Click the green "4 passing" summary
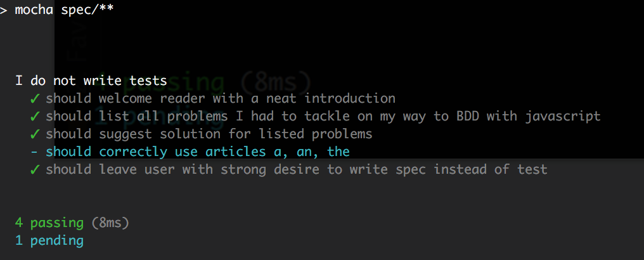Screen dimensions: 644x260 [x=49, y=223]
